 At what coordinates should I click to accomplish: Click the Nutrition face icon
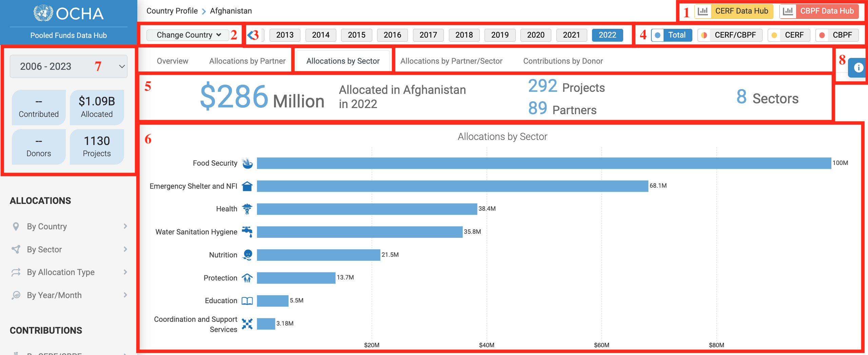click(x=248, y=255)
